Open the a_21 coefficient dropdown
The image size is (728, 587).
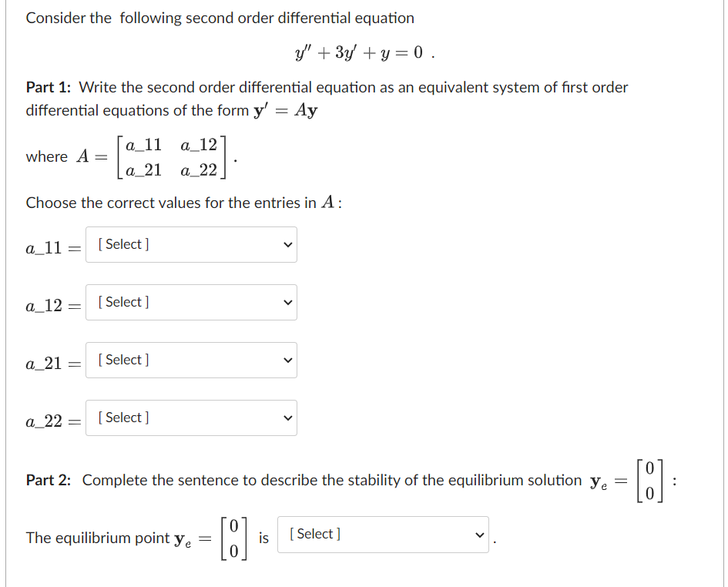tap(191, 360)
